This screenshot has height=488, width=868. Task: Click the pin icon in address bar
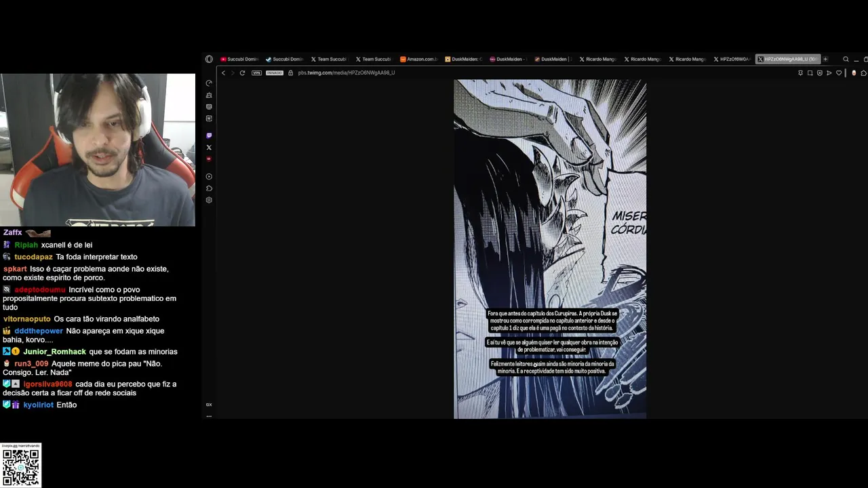tap(800, 73)
